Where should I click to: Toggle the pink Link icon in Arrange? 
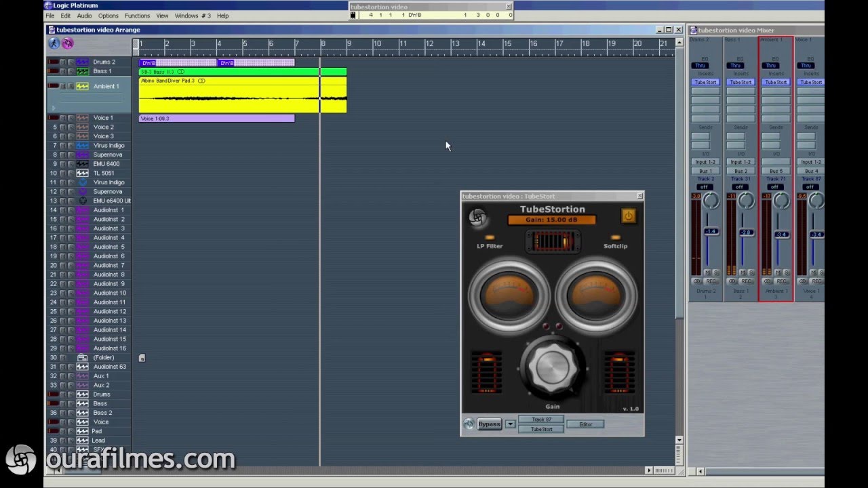point(68,43)
